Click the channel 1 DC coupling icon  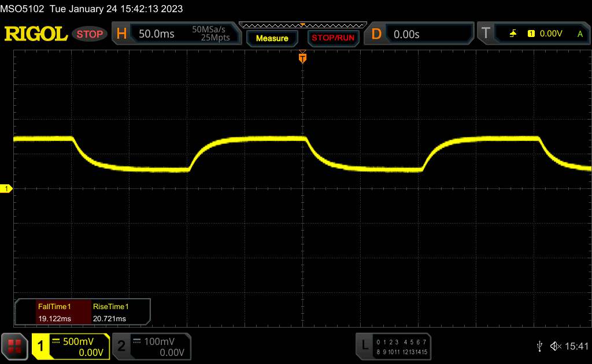[x=56, y=341]
